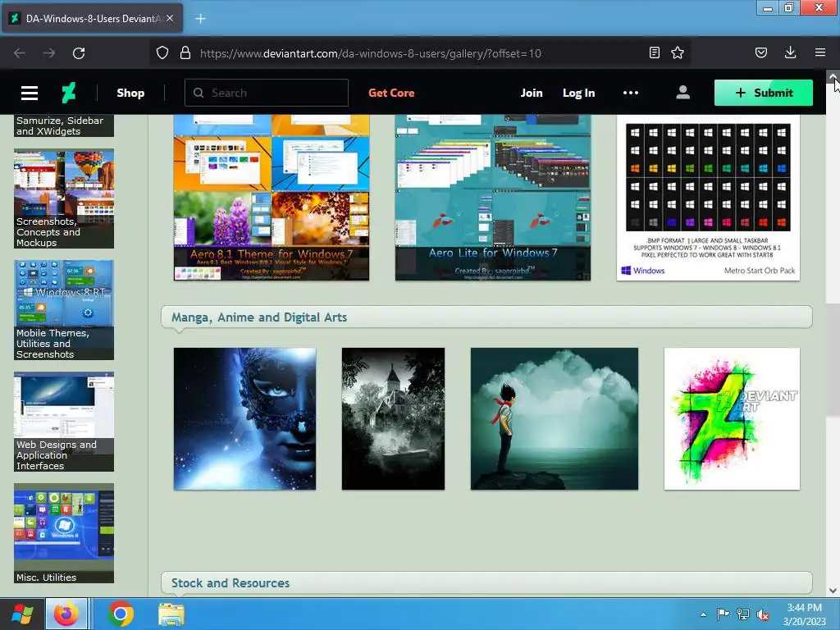Go forward in browser history

pyautogui.click(x=49, y=53)
